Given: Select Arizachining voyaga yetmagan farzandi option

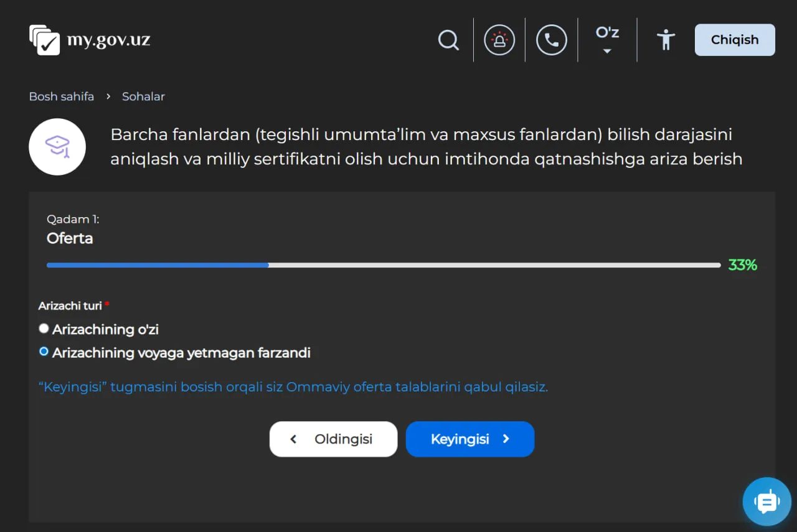Looking at the screenshot, I should [x=44, y=351].
